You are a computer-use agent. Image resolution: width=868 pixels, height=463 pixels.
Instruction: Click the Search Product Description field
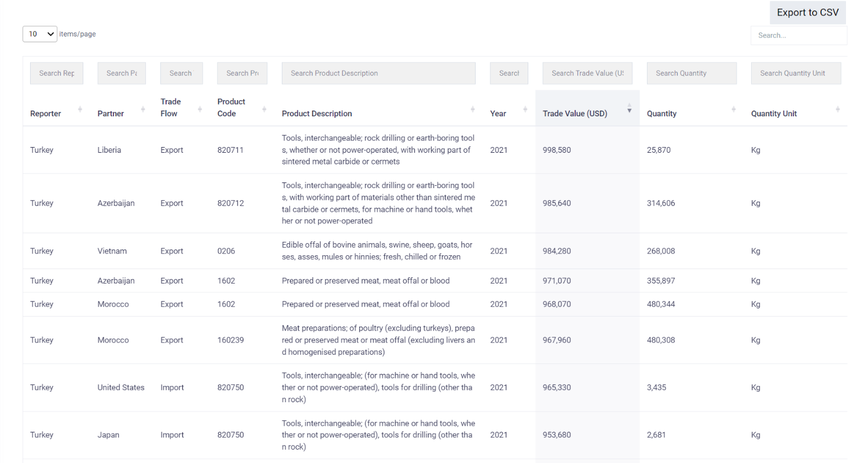378,74
